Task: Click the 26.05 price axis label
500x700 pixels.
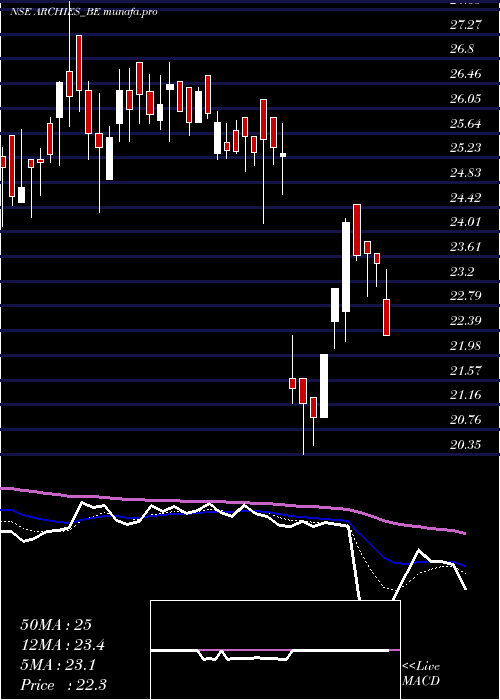Action: (465, 99)
